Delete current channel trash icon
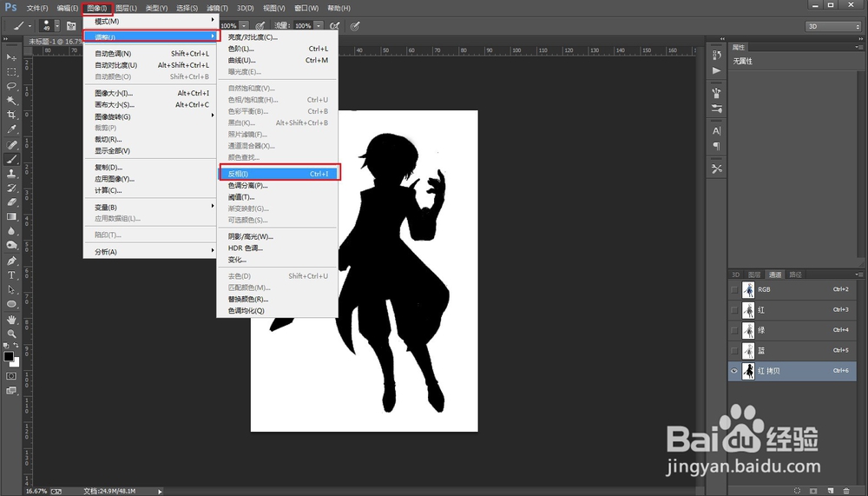868x496 pixels. 845,491
